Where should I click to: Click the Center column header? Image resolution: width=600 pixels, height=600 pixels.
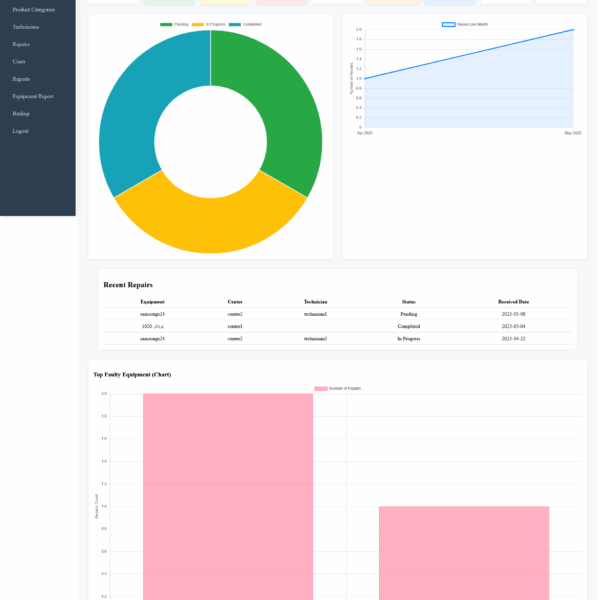tap(235, 302)
